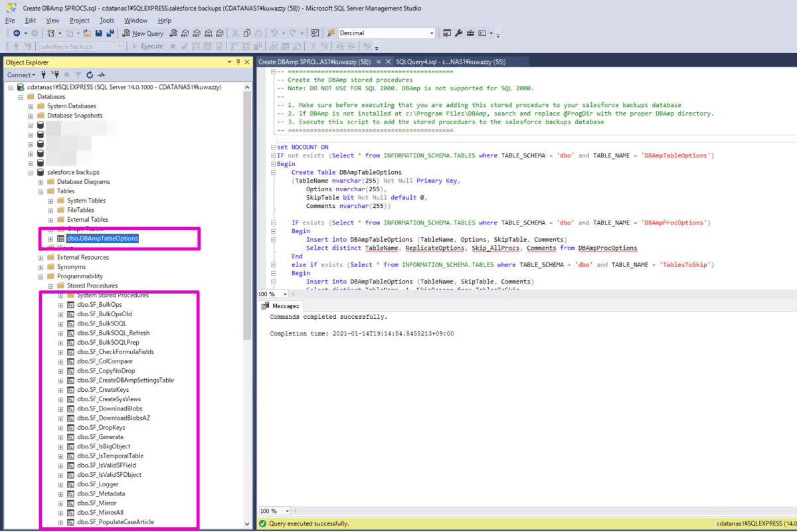Pin the Object Explorer panel with auto-hide
The width and height of the screenshot is (797, 532).
coord(238,62)
